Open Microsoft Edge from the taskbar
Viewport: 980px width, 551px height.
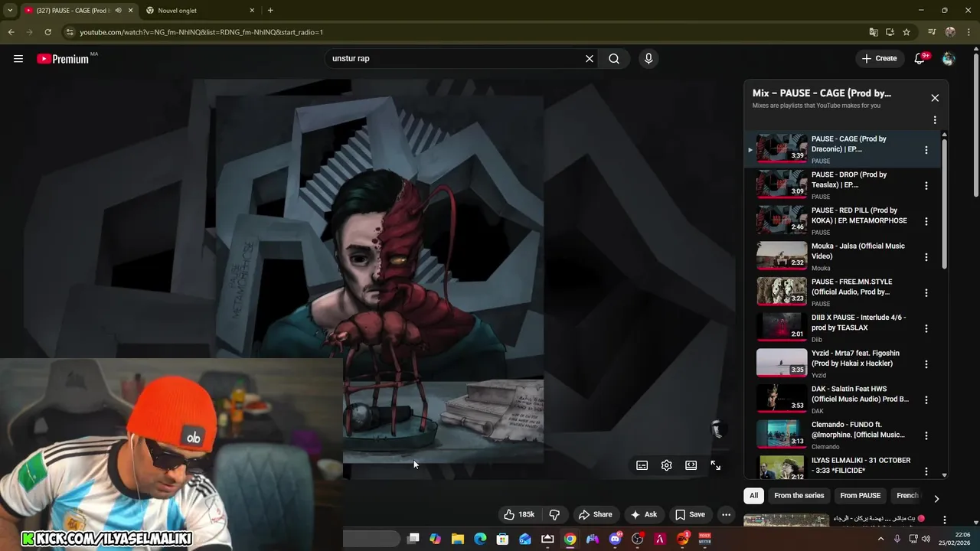[480, 539]
